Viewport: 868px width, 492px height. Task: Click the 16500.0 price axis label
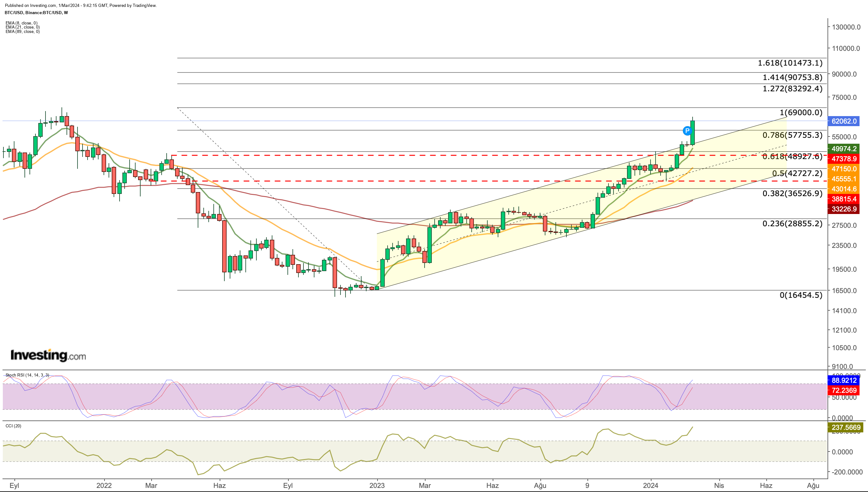844,291
